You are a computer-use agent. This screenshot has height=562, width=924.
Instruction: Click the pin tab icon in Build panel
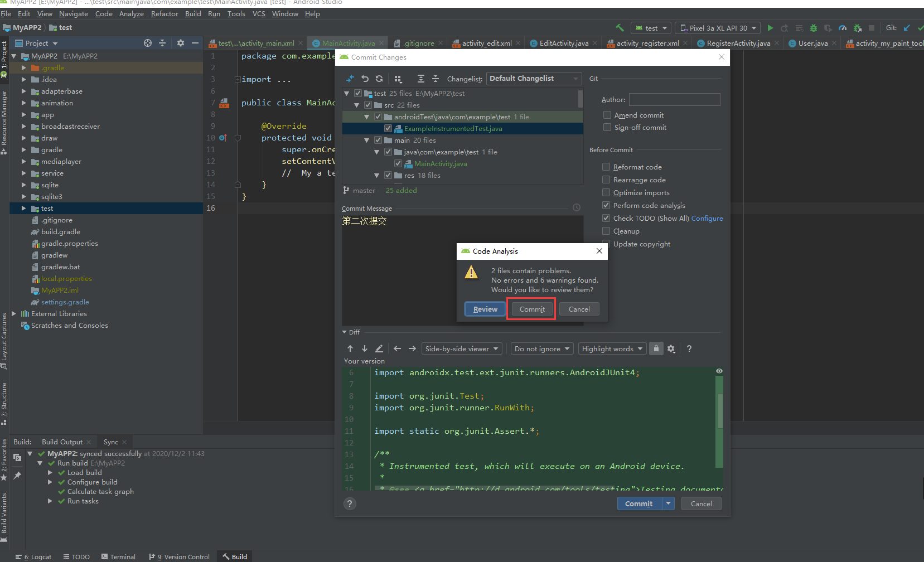point(17,476)
